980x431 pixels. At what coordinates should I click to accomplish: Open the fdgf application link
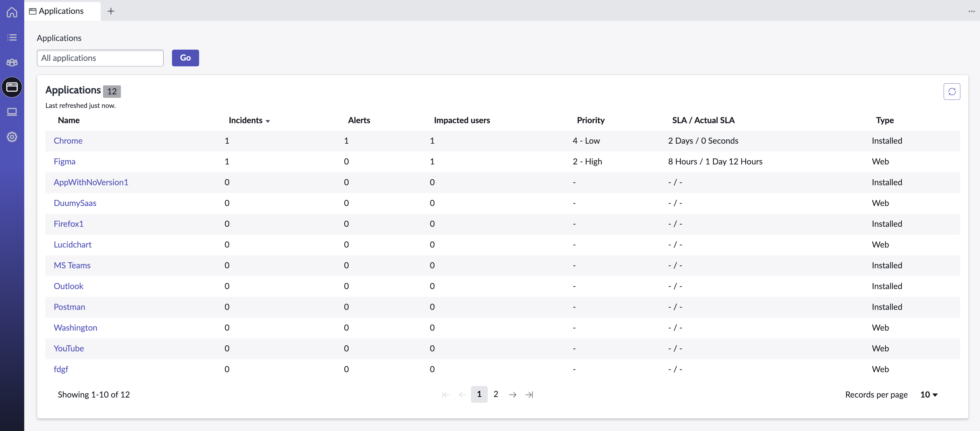(x=61, y=369)
